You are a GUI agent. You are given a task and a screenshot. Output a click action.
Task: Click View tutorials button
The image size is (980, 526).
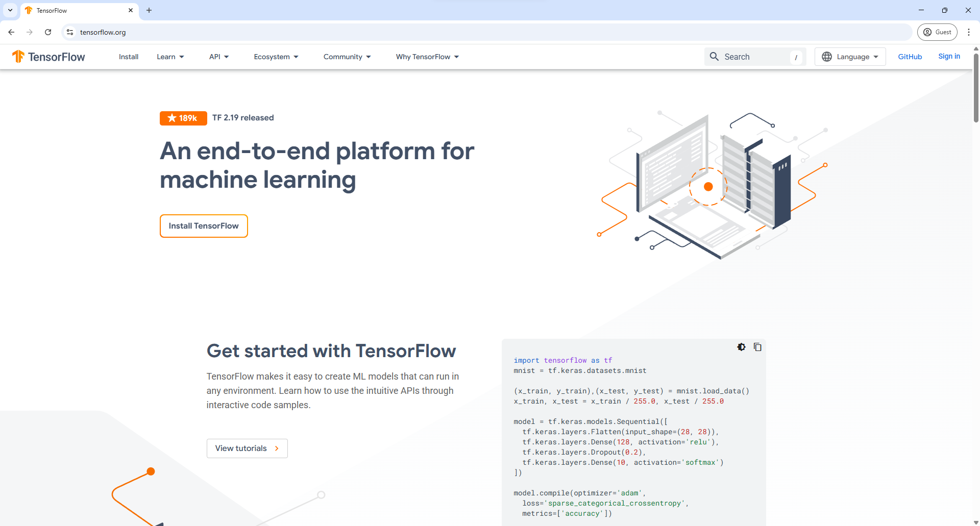pyautogui.click(x=247, y=448)
